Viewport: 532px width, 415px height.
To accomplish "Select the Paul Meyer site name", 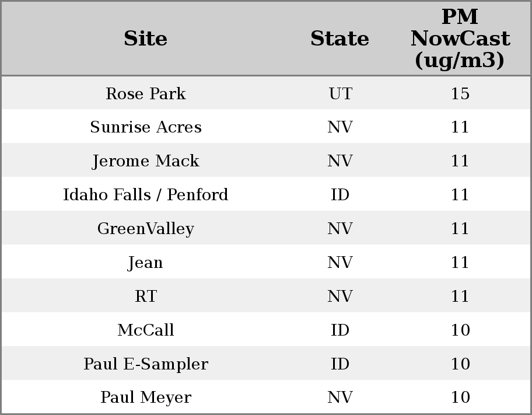I will point(146,397).
